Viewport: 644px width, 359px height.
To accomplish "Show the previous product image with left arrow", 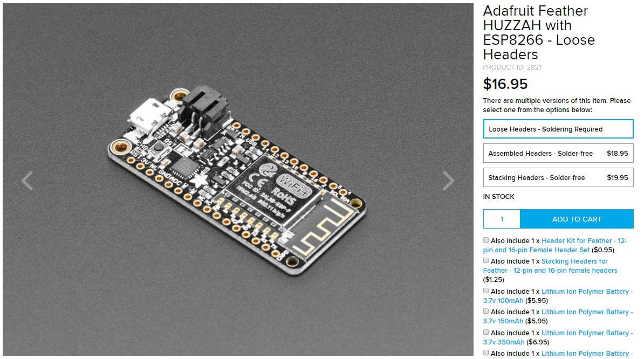I will (x=27, y=181).
